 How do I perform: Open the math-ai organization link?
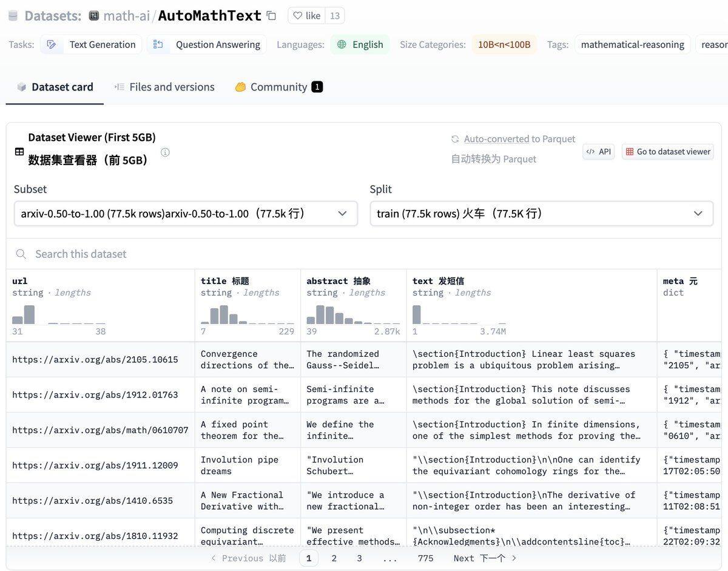127,16
